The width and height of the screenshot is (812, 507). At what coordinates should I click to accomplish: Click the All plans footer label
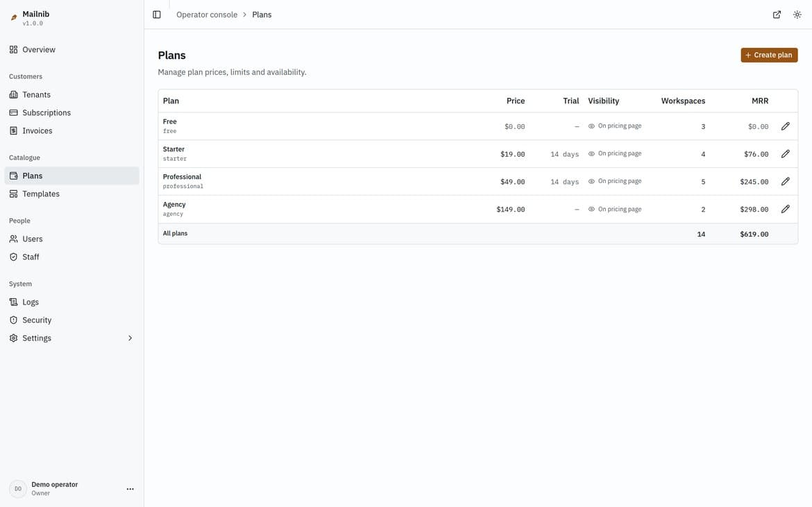point(175,233)
